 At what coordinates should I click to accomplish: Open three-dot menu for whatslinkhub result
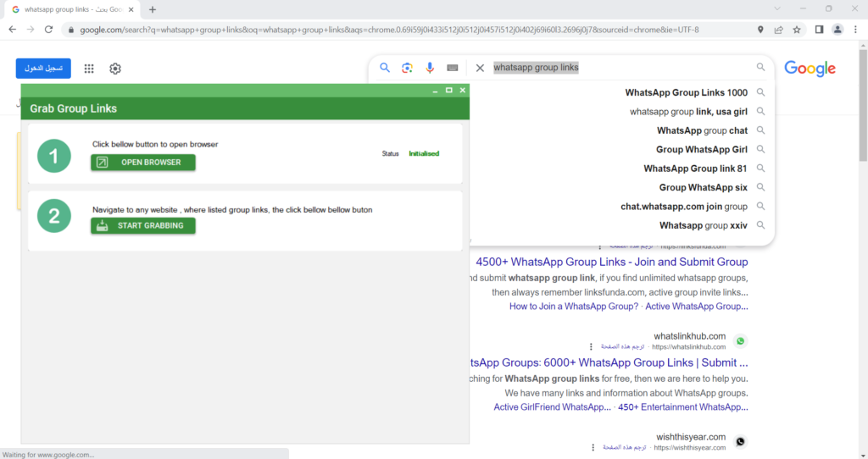[591, 346]
